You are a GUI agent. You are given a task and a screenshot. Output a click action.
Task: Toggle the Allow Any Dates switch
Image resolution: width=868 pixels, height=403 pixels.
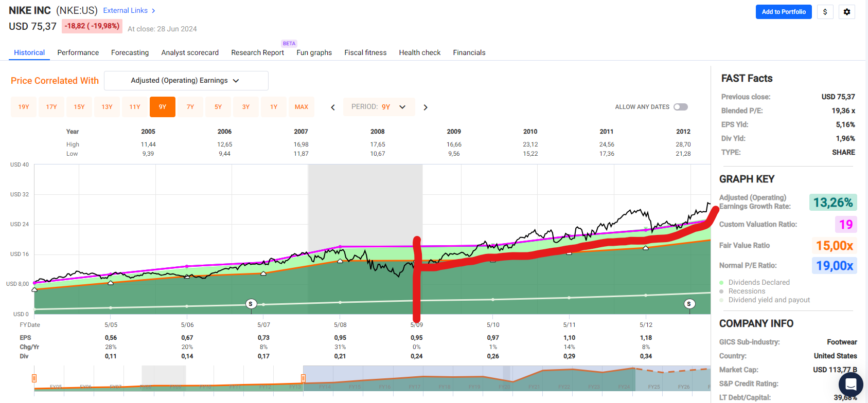(x=681, y=107)
